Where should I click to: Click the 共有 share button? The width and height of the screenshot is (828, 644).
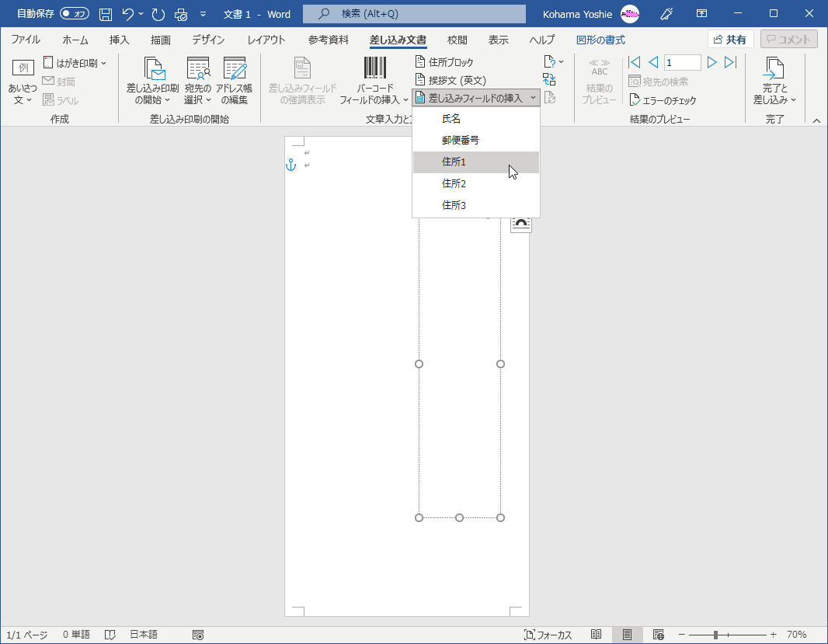pos(730,40)
